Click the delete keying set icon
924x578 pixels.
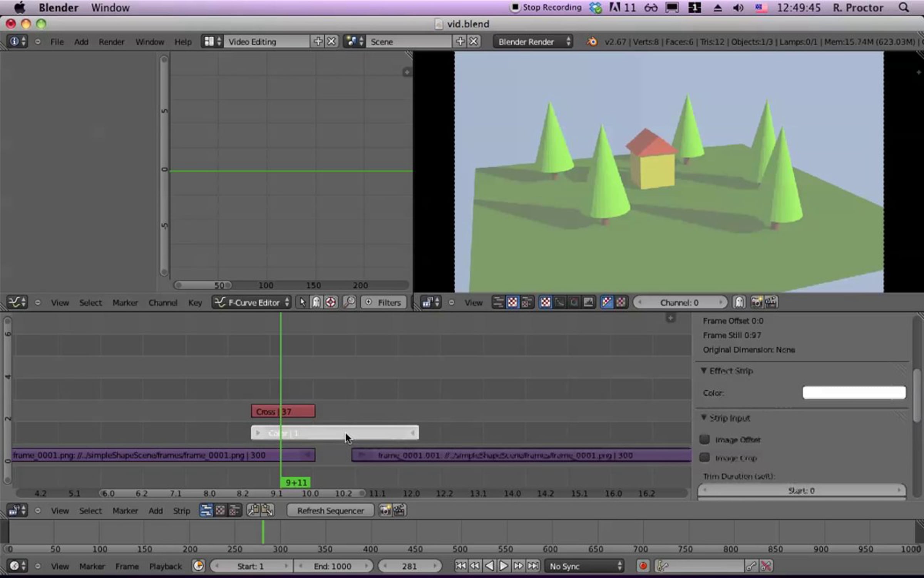click(766, 566)
